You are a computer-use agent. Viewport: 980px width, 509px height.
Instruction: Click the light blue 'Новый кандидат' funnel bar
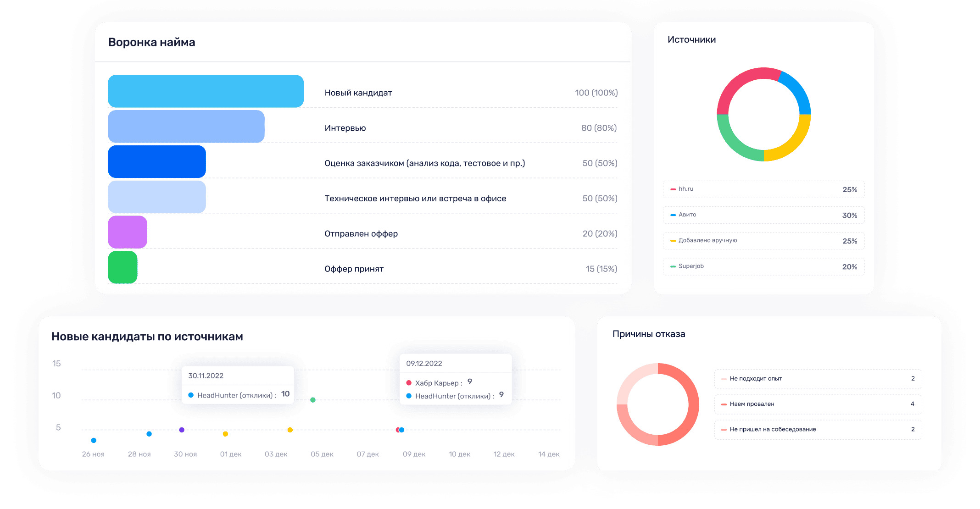(x=206, y=91)
